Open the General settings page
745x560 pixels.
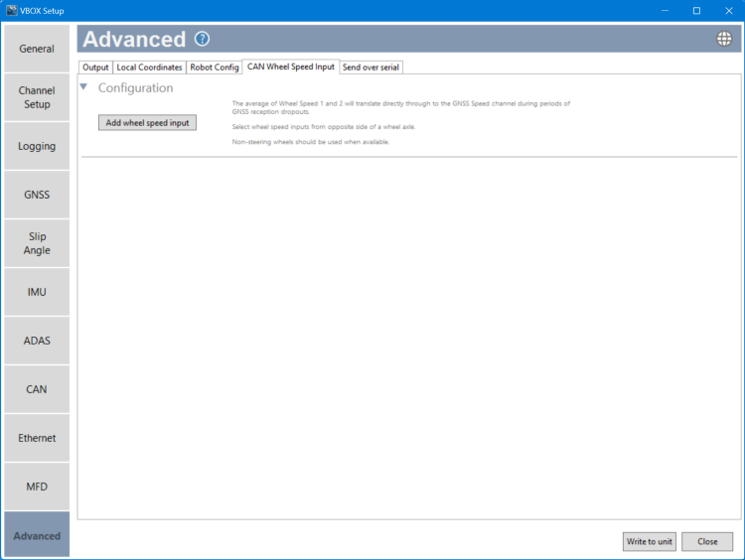click(x=37, y=49)
